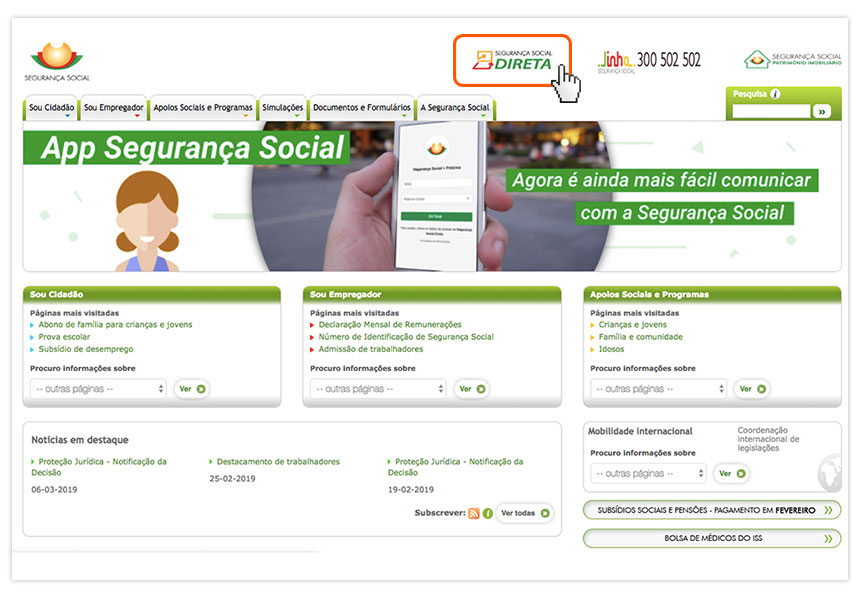Screen dimensions: 860x594
Task: Click Ver button in Sou Empregador panel
Action: pyautogui.click(x=472, y=389)
